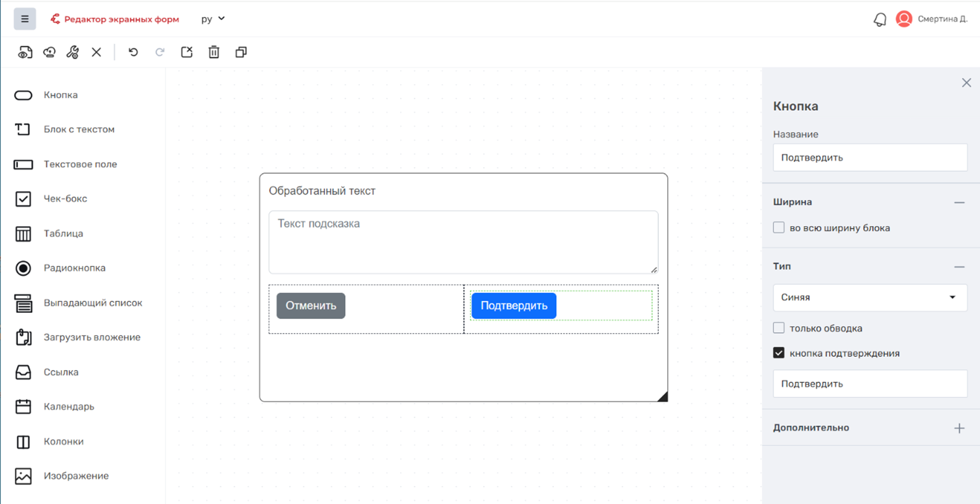980x504 pixels.
Task: Click the duplicate copy icon
Action: (241, 52)
